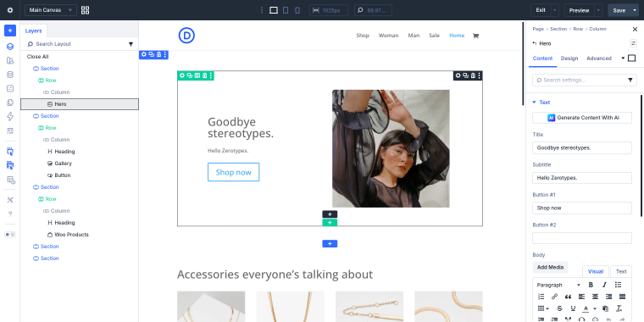Click the Shop now button on canvas
Screen dimensions: 644x322
233,172
